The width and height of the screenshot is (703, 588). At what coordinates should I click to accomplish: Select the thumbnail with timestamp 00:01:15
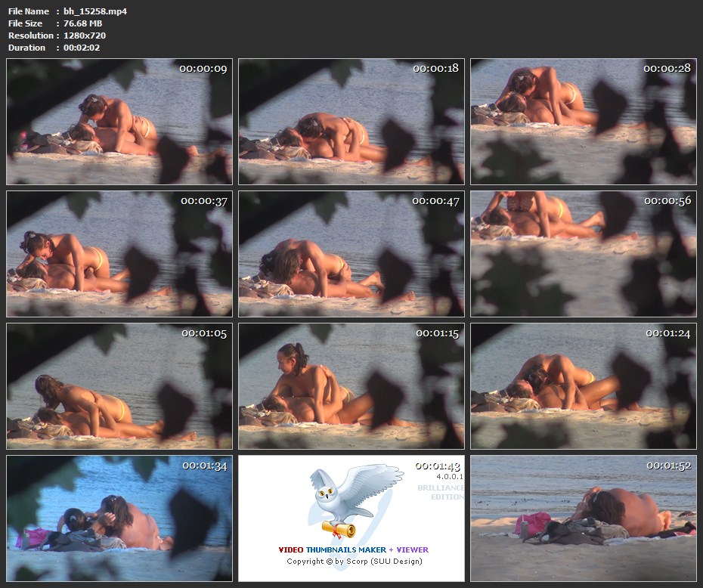351,386
